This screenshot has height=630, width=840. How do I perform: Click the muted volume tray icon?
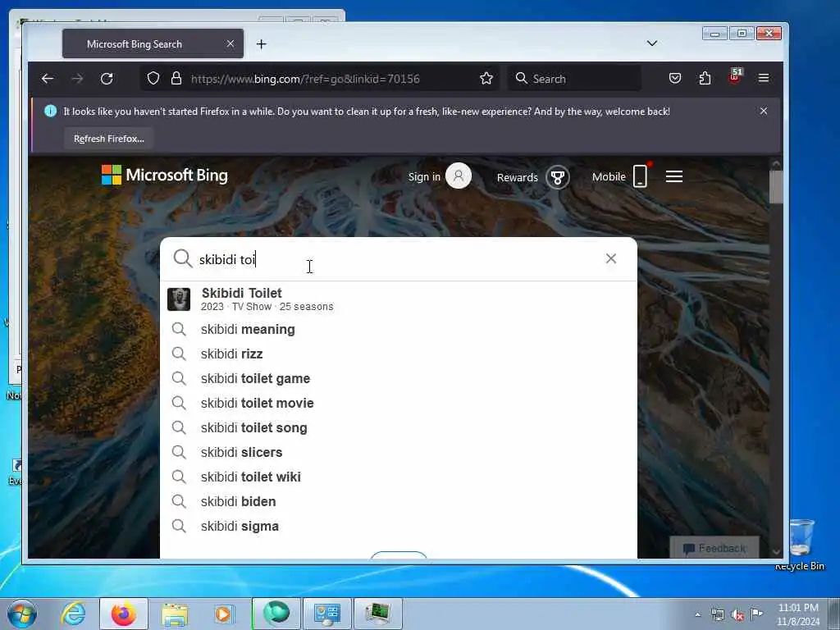[x=737, y=615]
